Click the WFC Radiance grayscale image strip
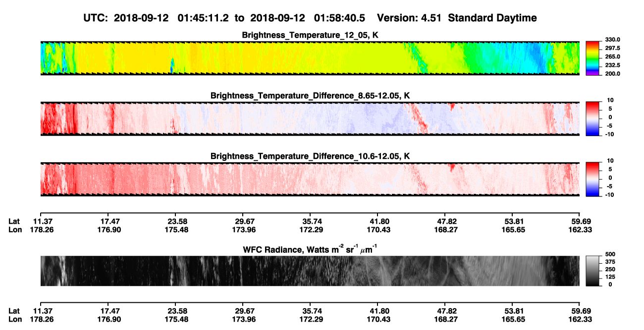 click(x=310, y=271)
